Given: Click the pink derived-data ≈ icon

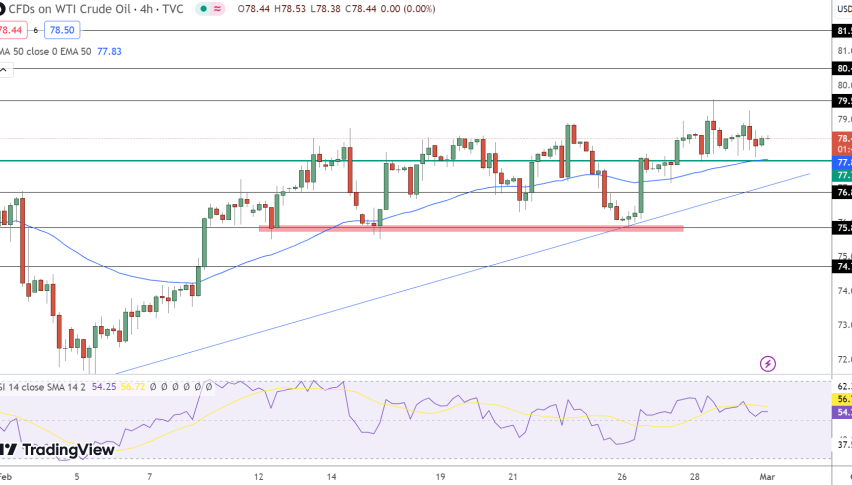Looking at the screenshot, I should click(218, 9).
